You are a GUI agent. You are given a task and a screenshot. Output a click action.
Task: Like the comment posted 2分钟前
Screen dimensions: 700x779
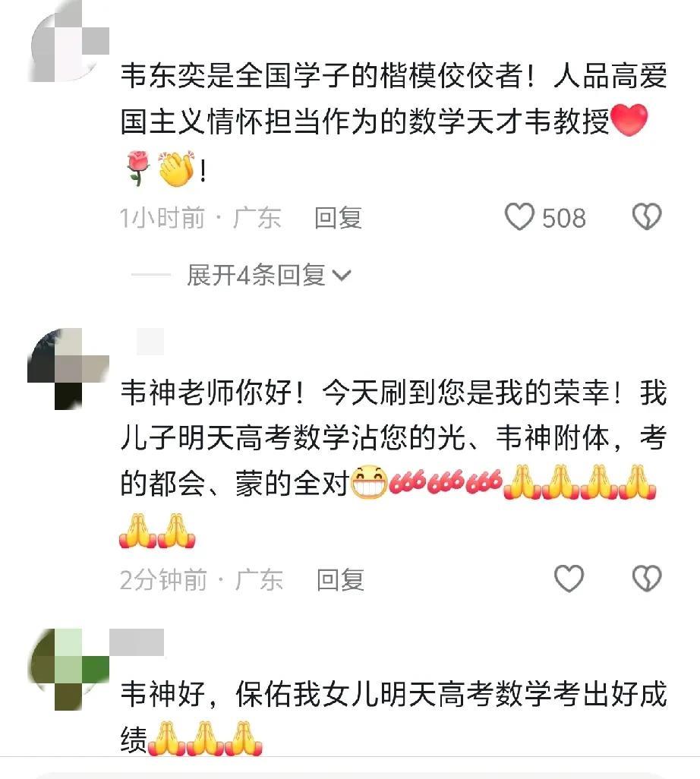click(569, 579)
